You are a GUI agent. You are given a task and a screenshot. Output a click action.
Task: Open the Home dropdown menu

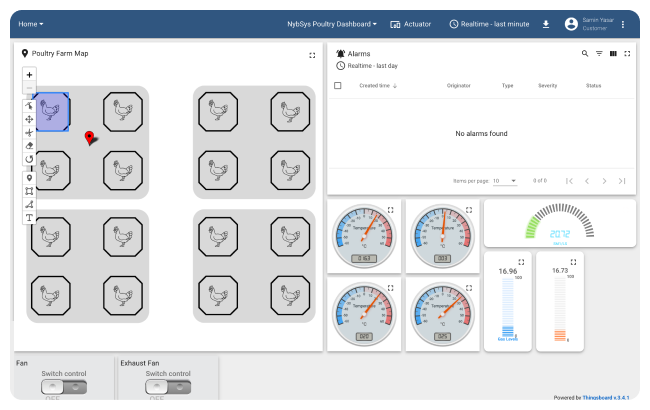pyautogui.click(x=31, y=24)
